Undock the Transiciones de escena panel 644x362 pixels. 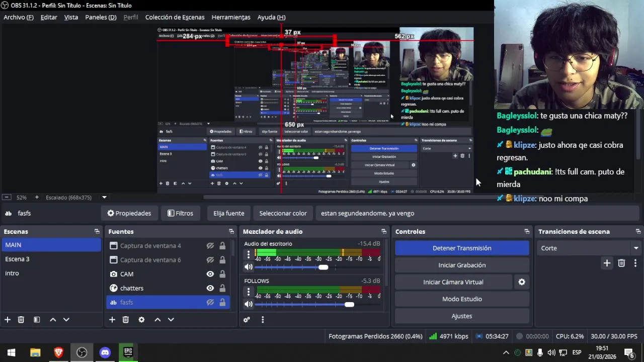coord(638,231)
